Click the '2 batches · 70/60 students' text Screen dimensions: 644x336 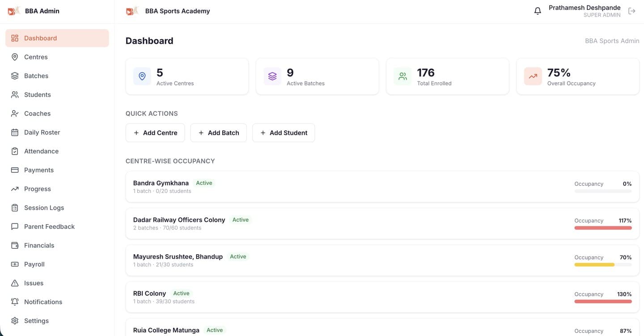tap(167, 228)
